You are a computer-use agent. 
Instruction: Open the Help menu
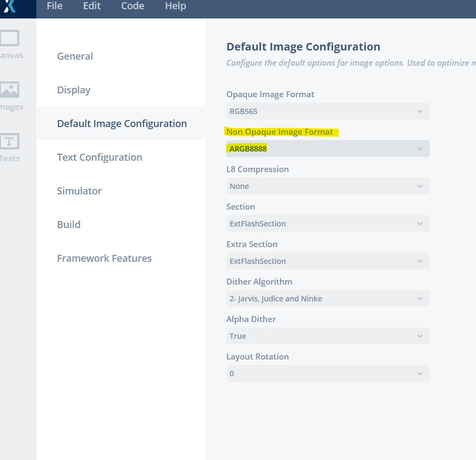click(x=175, y=6)
